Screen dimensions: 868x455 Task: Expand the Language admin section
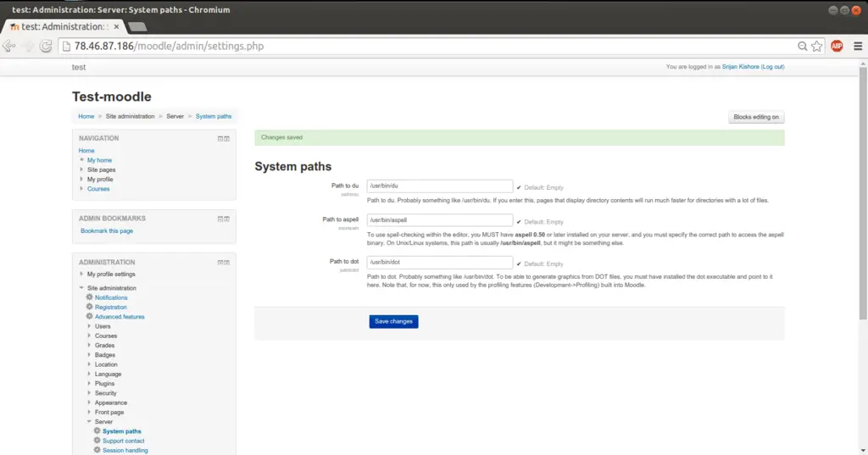click(89, 374)
